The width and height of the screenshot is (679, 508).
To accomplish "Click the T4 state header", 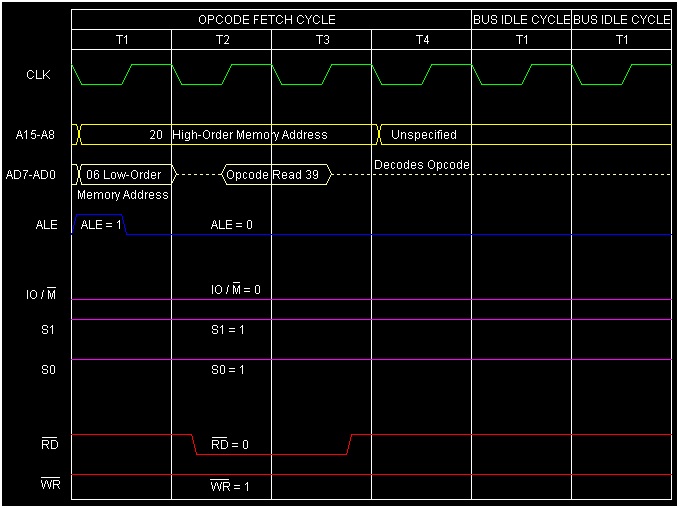I will (x=422, y=40).
